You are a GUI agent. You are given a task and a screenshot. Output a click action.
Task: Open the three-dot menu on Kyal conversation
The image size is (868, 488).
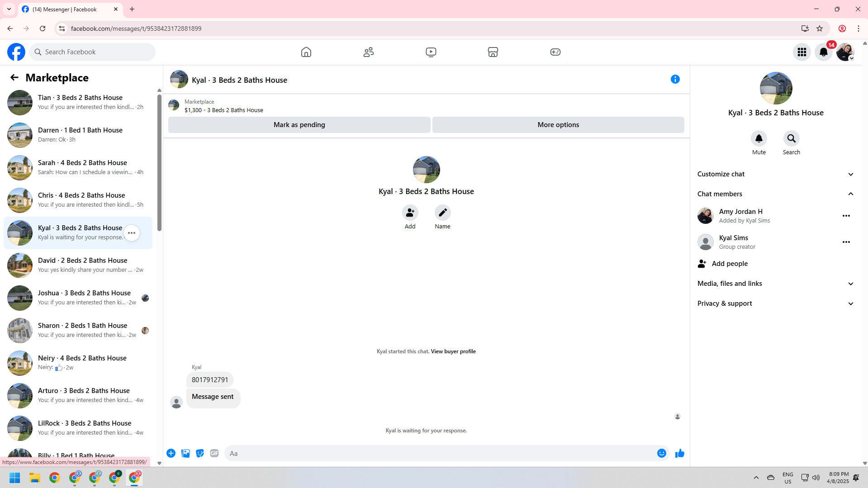pyautogui.click(x=132, y=233)
